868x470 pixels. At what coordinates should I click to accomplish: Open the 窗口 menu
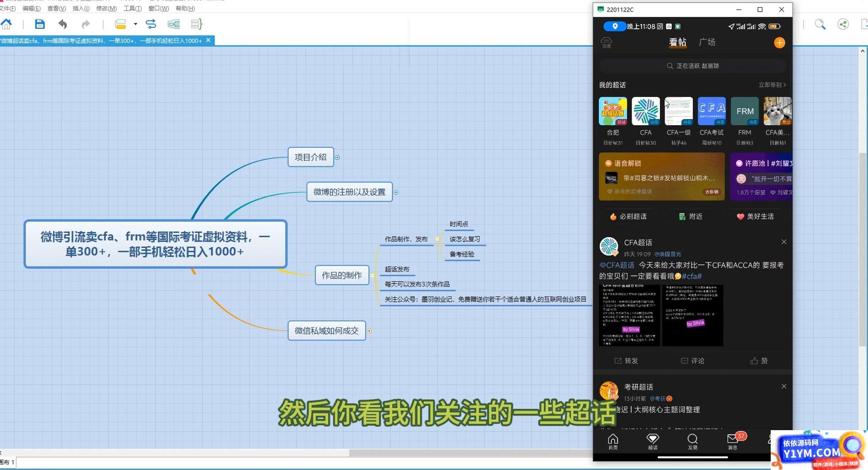point(159,8)
